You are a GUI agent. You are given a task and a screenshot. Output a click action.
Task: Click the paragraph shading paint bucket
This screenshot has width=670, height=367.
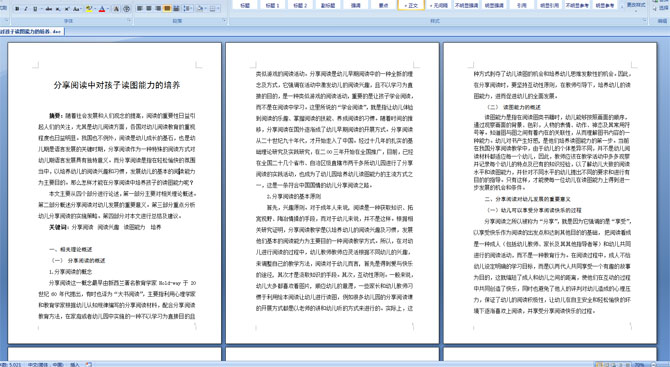[x=200, y=9]
